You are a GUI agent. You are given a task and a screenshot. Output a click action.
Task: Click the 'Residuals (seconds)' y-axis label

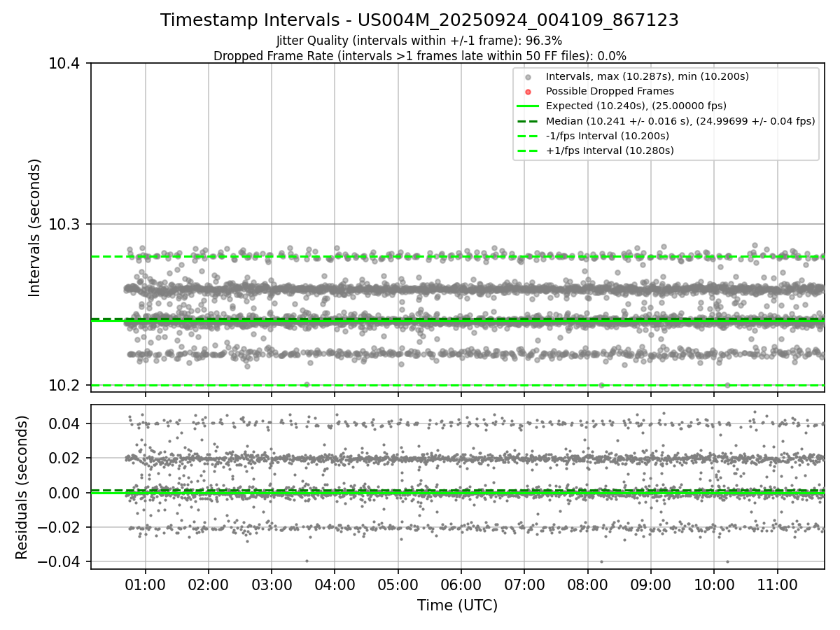coord(22,487)
